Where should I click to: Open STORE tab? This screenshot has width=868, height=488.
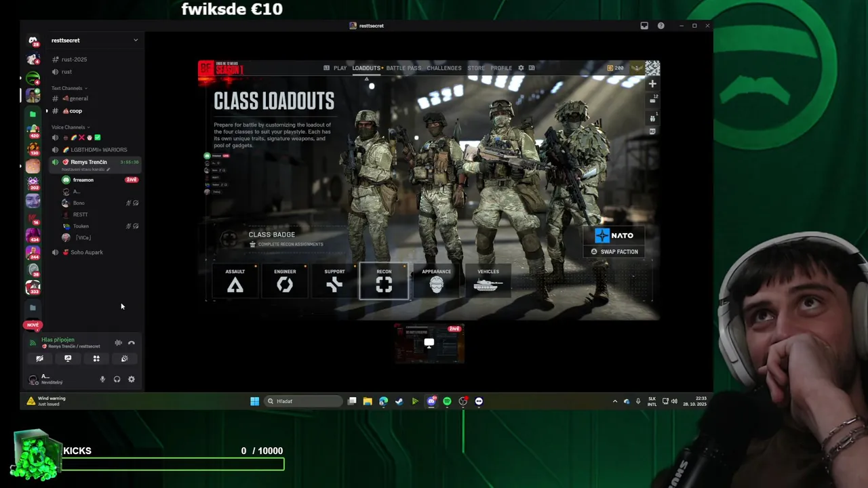[476, 68]
